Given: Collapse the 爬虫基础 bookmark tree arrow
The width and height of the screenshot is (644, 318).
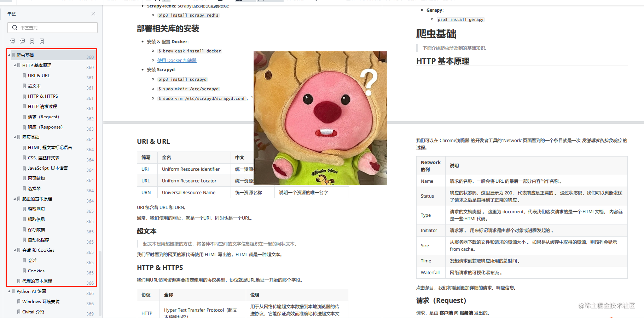Looking at the screenshot, I should pyautogui.click(x=9, y=55).
